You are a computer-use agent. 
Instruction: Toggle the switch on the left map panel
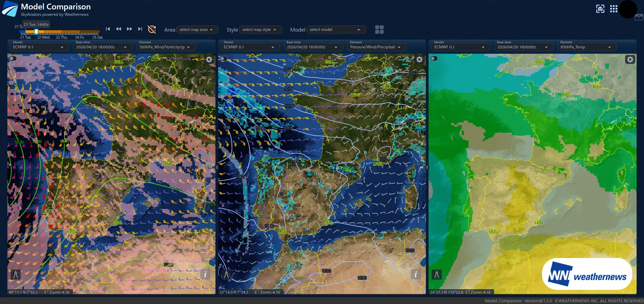(x=13, y=58)
